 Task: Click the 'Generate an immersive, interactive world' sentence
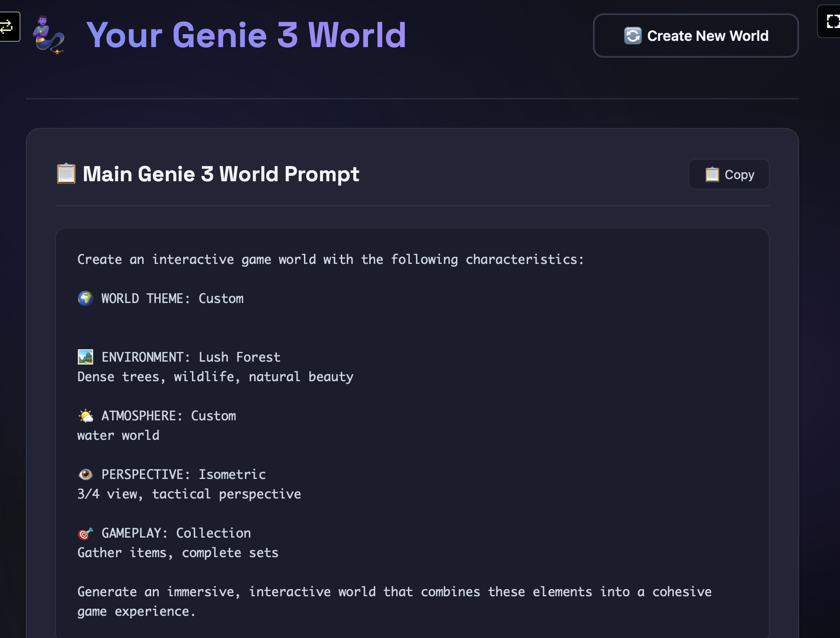395,602
